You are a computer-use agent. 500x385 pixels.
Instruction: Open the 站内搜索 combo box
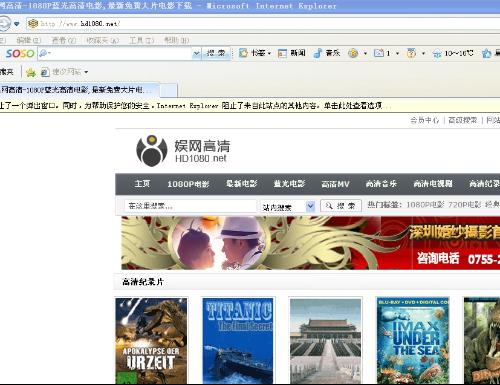pyautogui.click(x=288, y=207)
